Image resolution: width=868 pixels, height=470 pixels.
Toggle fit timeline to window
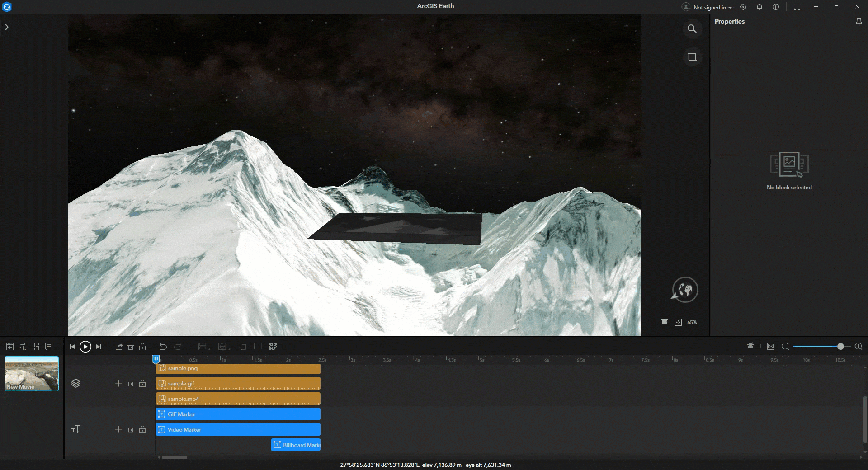(770, 347)
